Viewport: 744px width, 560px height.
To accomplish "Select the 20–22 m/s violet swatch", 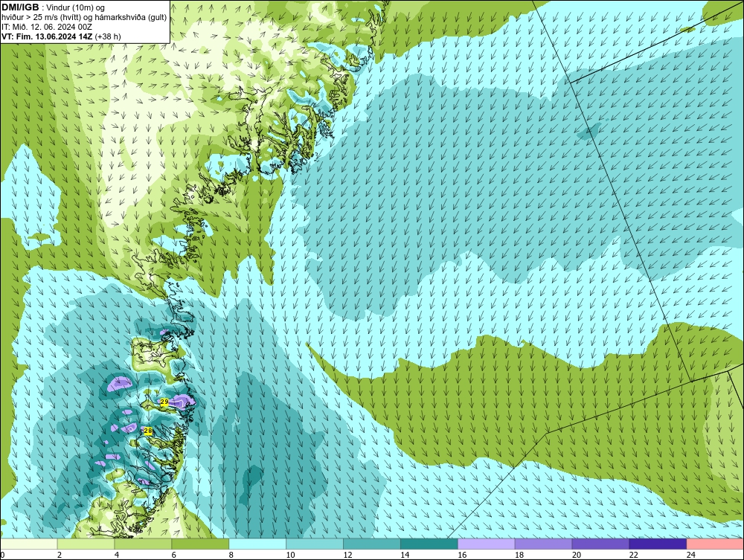I will pos(600,544).
